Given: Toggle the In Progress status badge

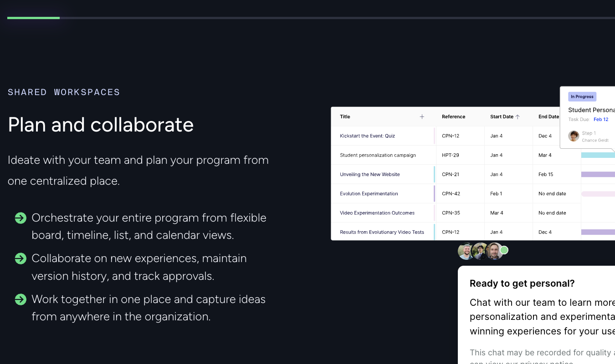Looking at the screenshot, I should click(x=582, y=96).
